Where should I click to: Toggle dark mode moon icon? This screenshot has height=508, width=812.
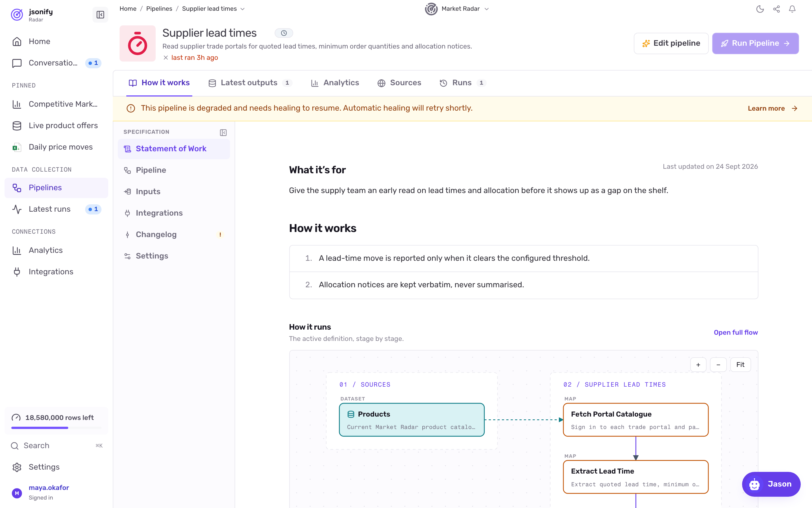click(760, 9)
